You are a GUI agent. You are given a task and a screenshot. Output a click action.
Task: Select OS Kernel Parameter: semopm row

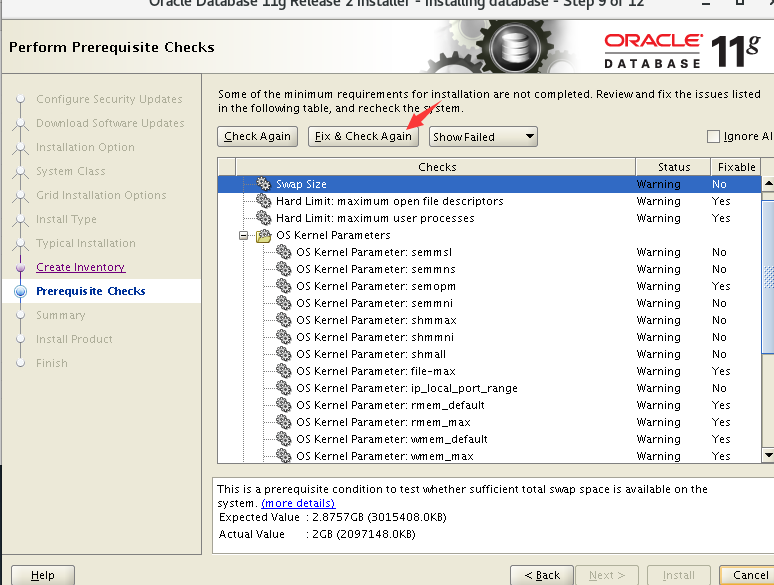(489, 286)
